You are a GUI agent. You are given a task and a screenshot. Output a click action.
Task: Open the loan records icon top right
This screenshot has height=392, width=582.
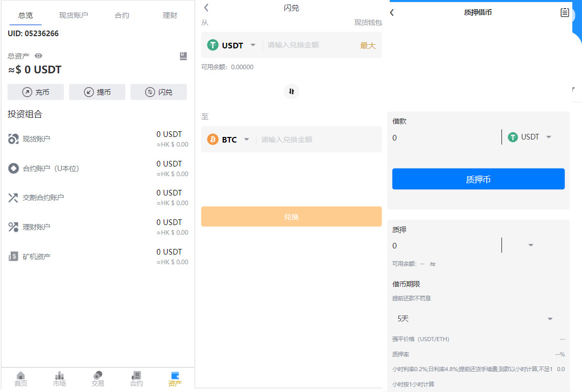(565, 13)
